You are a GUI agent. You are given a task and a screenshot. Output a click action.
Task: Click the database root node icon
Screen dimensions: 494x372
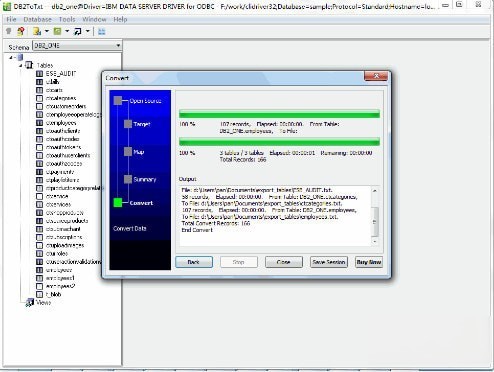pos(20,57)
